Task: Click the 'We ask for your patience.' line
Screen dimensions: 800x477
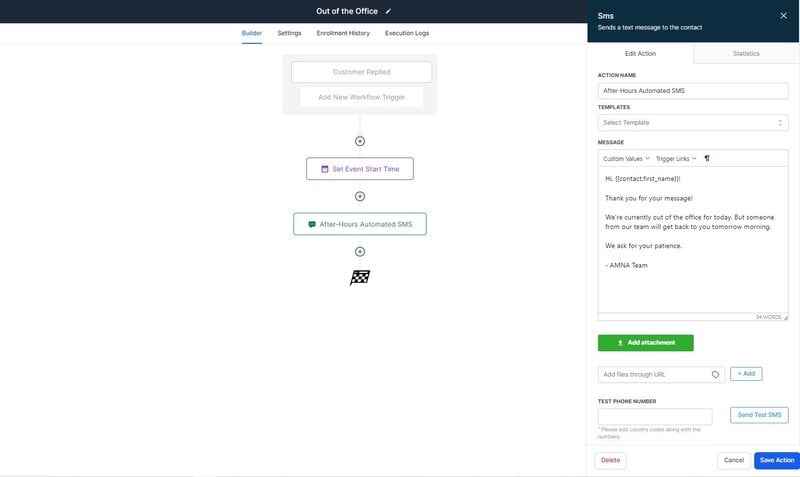Action: coord(643,246)
